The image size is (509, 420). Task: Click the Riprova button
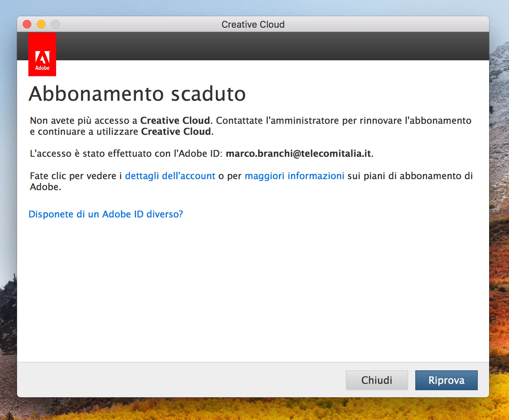tap(446, 380)
